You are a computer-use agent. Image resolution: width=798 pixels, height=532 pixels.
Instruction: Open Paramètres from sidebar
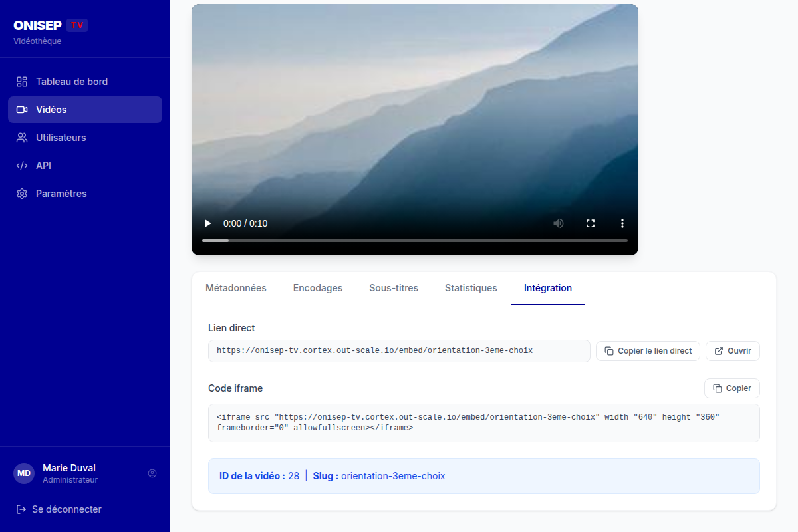point(85,194)
